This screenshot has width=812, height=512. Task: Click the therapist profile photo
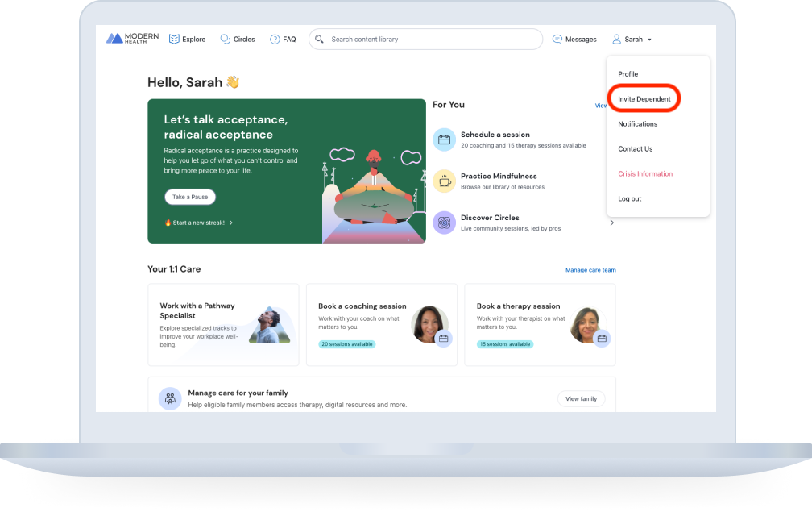pyautogui.click(x=587, y=325)
